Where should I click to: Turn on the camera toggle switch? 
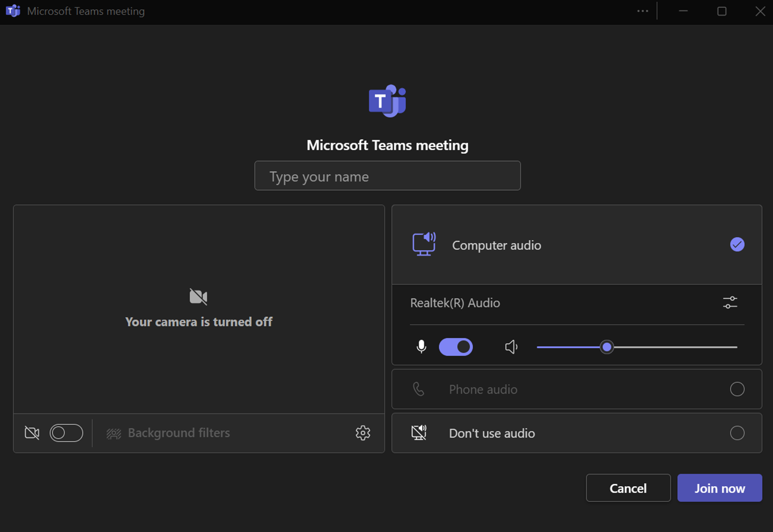tap(66, 433)
